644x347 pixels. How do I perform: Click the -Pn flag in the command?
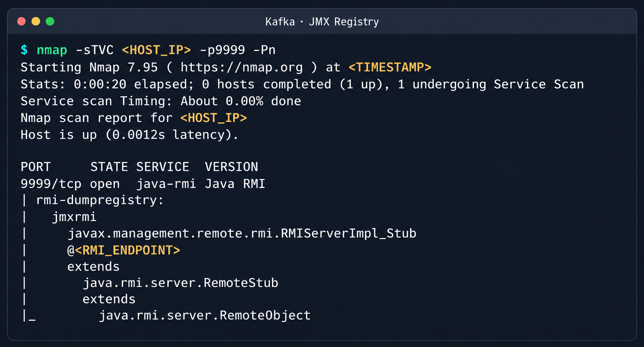[264, 50]
